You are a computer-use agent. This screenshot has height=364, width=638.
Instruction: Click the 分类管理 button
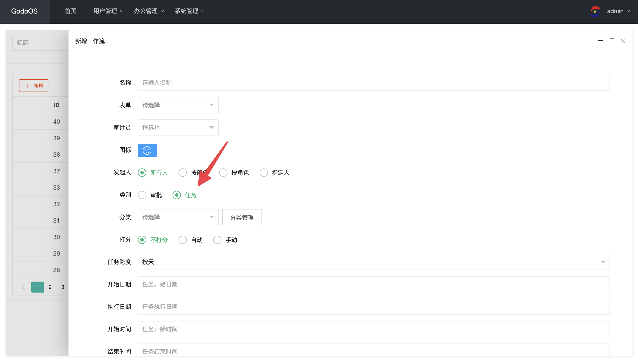pos(242,217)
